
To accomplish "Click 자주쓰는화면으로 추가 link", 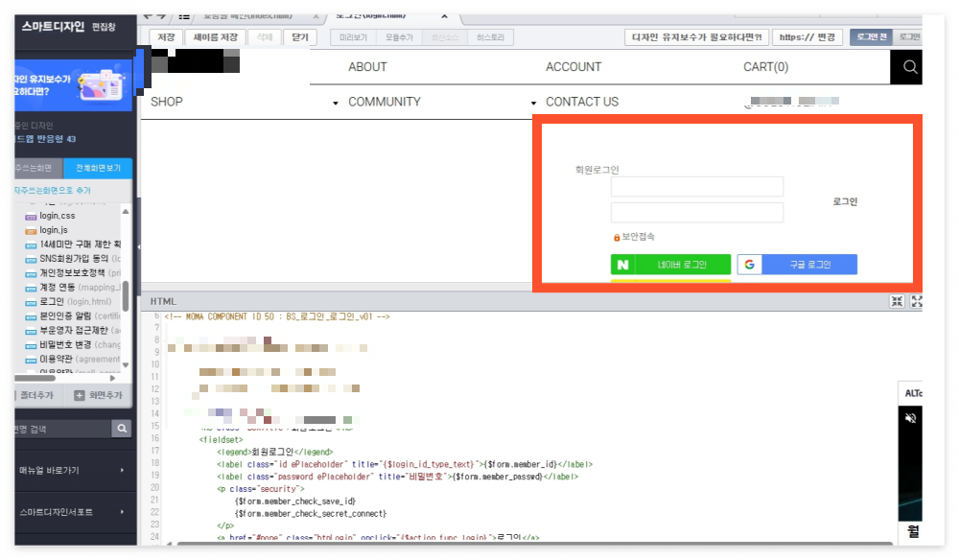I will click(53, 191).
